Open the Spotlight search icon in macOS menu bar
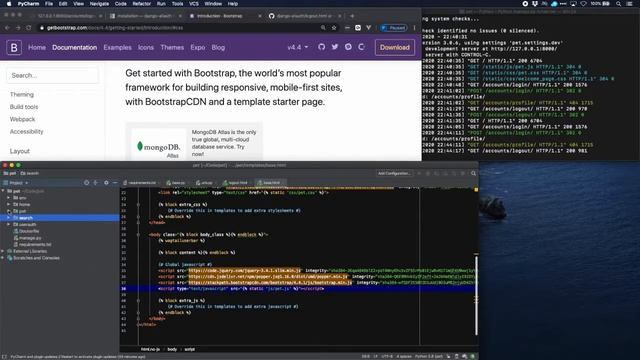The height and width of the screenshot is (360, 640). click(x=619, y=4)
